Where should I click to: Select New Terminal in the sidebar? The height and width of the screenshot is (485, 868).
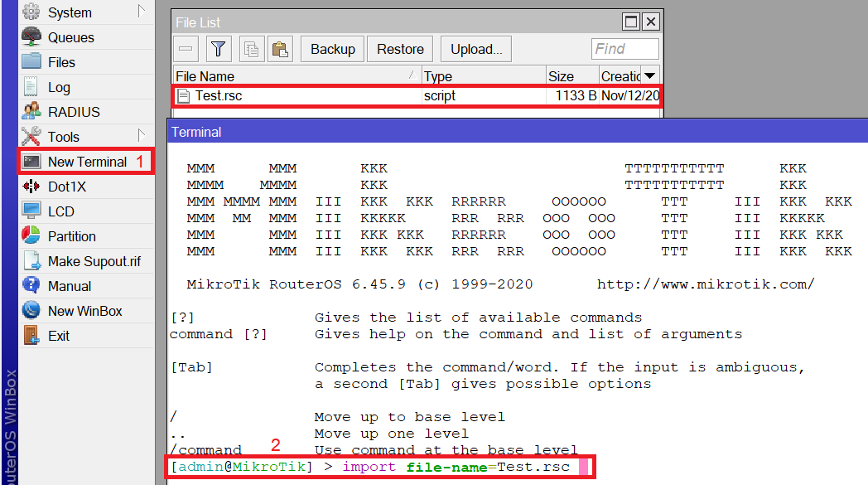tap(86, 162)
